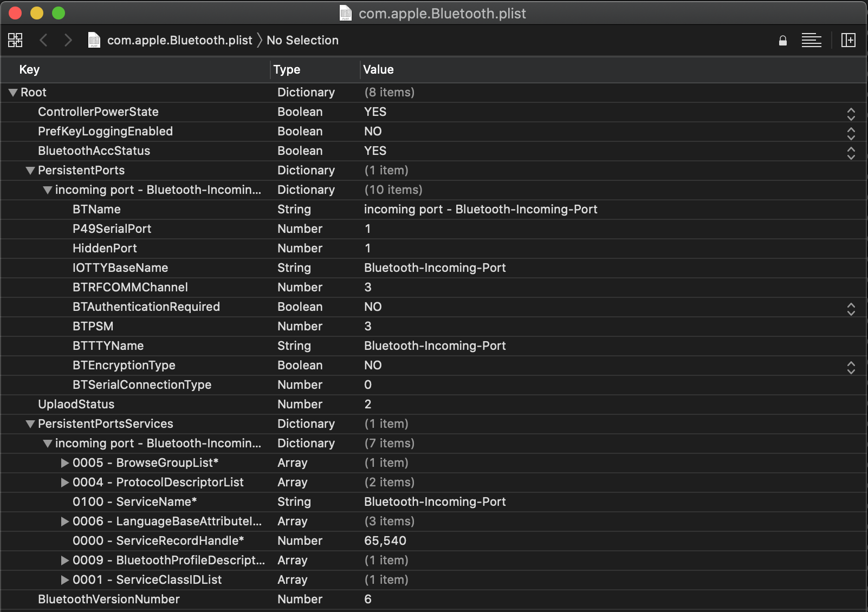The image size is (868, 612).
Task: Click the lock icon in toolbar
Action: point(782,41)
